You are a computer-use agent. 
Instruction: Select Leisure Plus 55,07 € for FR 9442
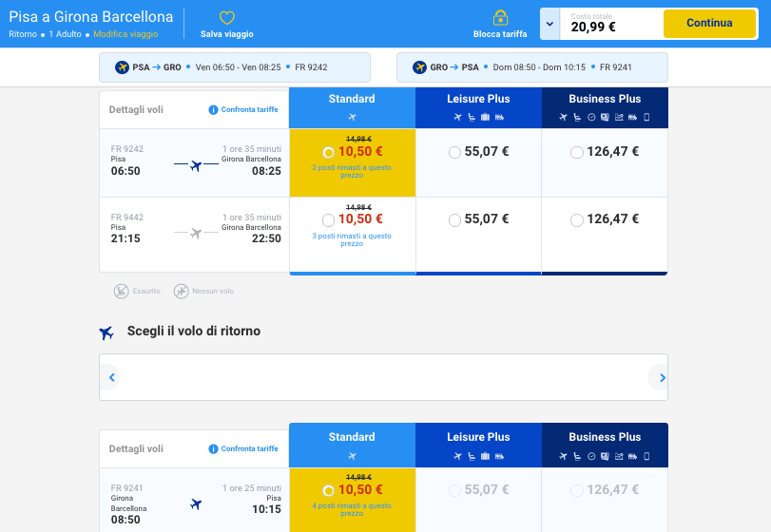pyautogui.click(x=454, y=219)
